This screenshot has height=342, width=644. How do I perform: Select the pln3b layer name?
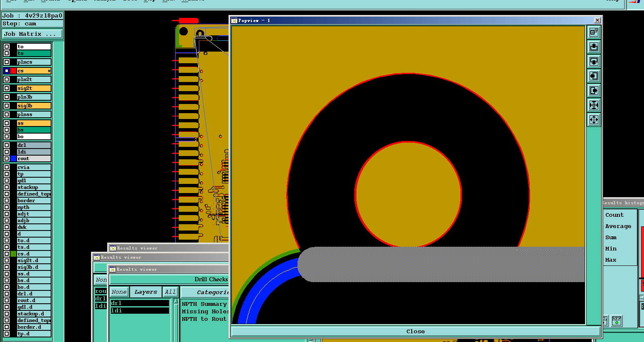34,97
